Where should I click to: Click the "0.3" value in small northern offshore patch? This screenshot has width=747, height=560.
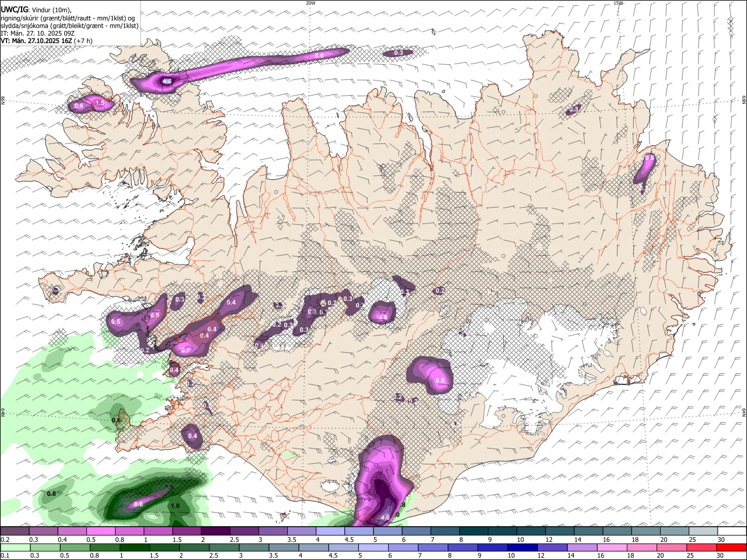point(399,53)
